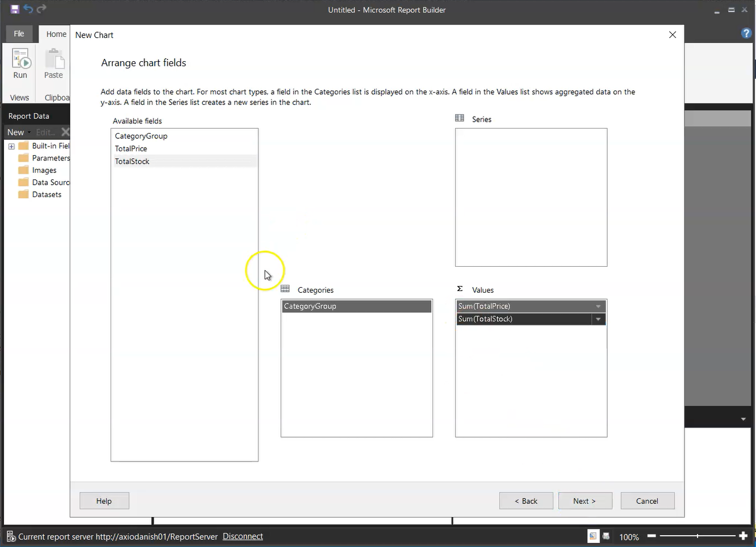Click the < Back button
The width and height of the screenshot is (756, 547).
(x=526, y=501)
